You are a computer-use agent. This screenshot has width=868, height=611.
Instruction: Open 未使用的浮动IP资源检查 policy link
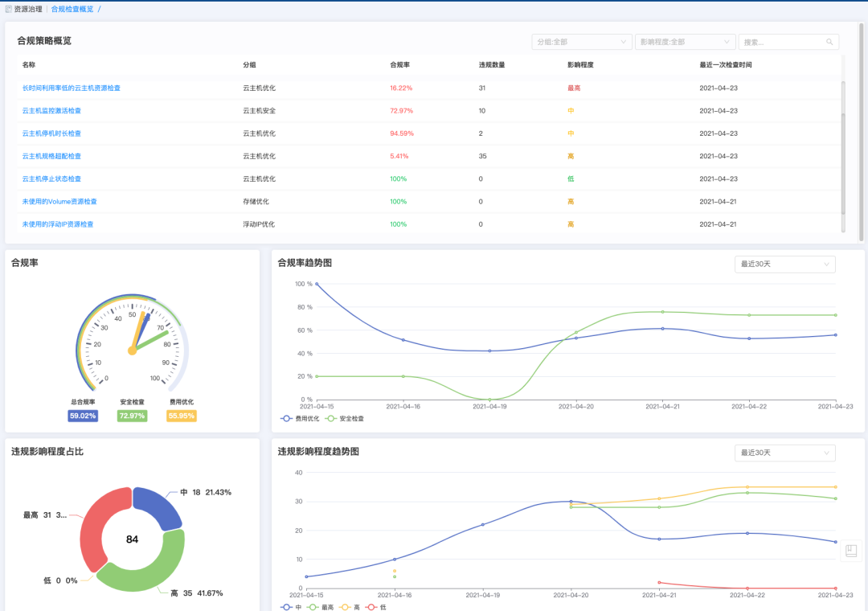tap(58, 224)
